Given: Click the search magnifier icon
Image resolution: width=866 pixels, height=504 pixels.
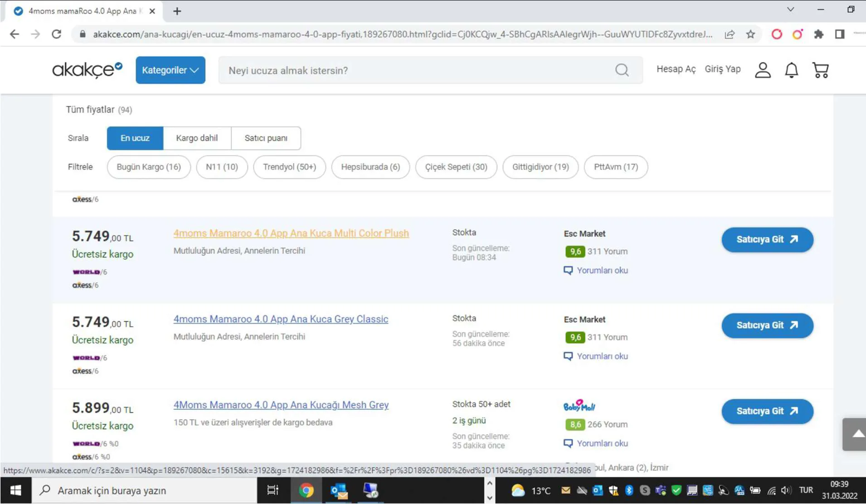Looking at the screenshot, I should [622, 70].
